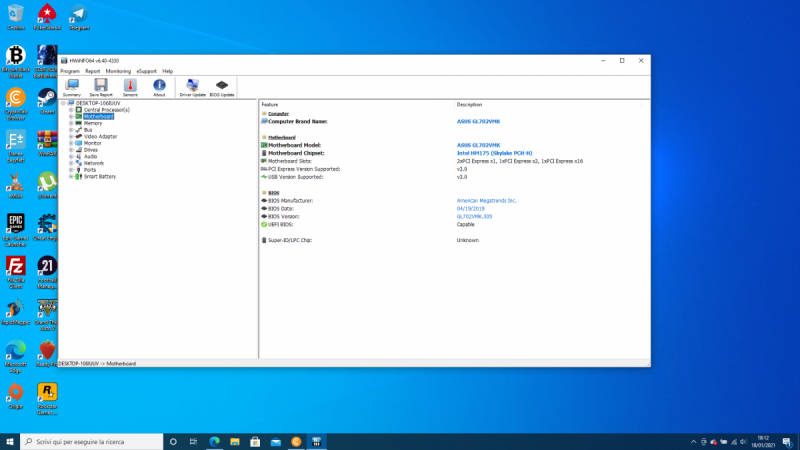This screenshot has height=450, width=800.
Task: Open the Monitoring menu
Action: (118, 71)
